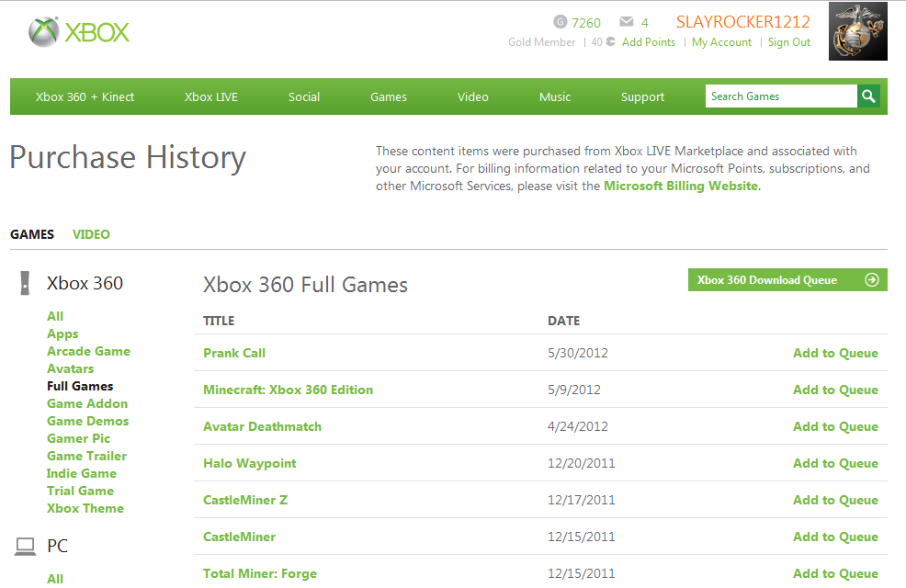This screenshot has width=906, height=588.
Task: Open messages envelope icon
Action: 627,21
